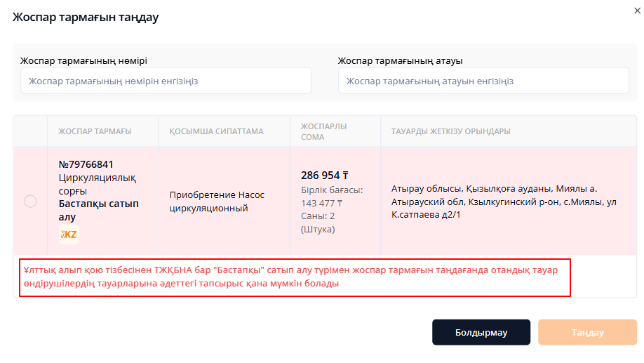This screenshot has height=363, width=644.
Task: Click the 286 954 ₸ planned amount
Action: [x=325, y=176]
